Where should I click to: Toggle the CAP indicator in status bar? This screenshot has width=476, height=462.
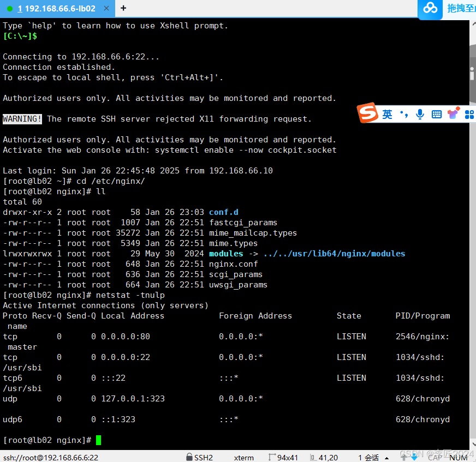pyautogui.click(x=436, y=458)
